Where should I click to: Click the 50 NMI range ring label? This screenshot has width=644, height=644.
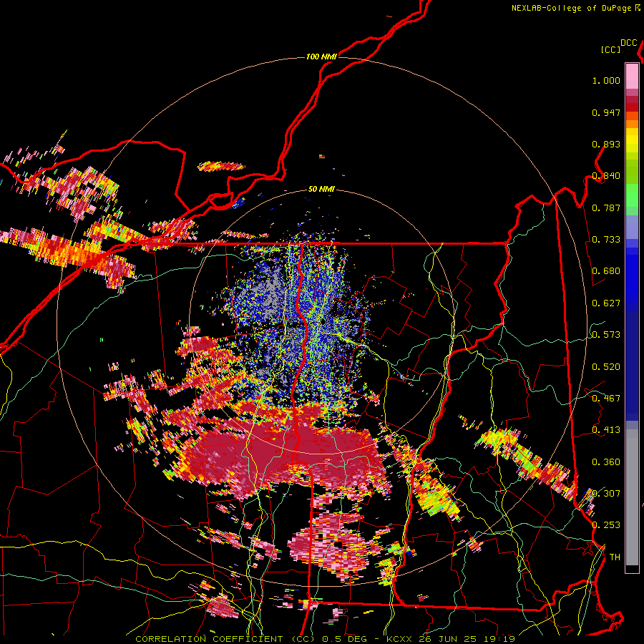(321, 189)
